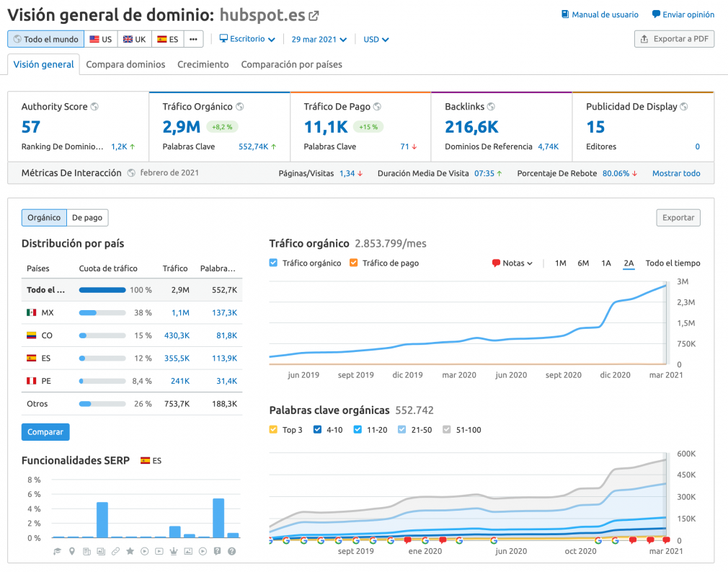Select the 1M time range

click(560, 263)
